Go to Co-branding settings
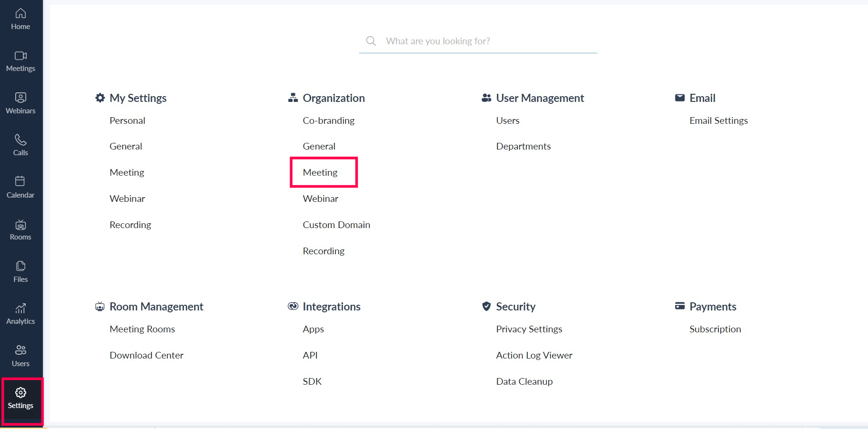This screenshot has width=868, height=429. coord(329,120)
